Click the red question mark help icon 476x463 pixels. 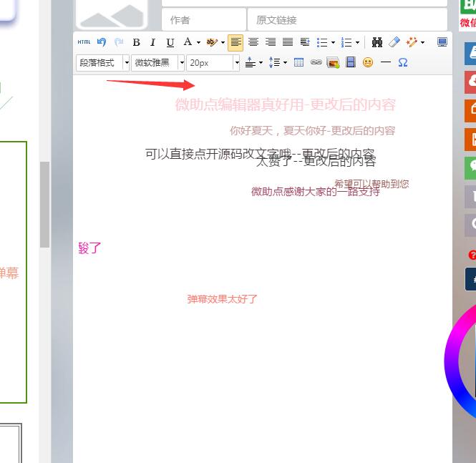(x=472, y=255)
